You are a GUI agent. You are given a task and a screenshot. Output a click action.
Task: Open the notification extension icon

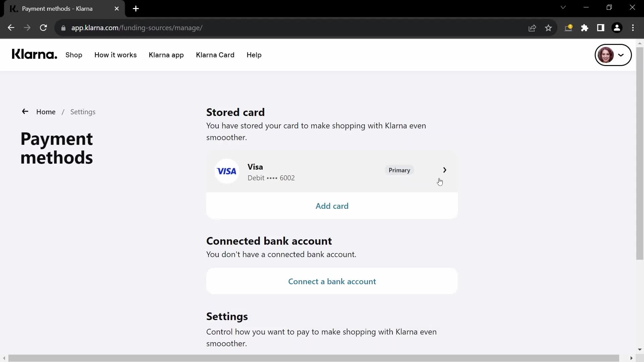(569, 28)
